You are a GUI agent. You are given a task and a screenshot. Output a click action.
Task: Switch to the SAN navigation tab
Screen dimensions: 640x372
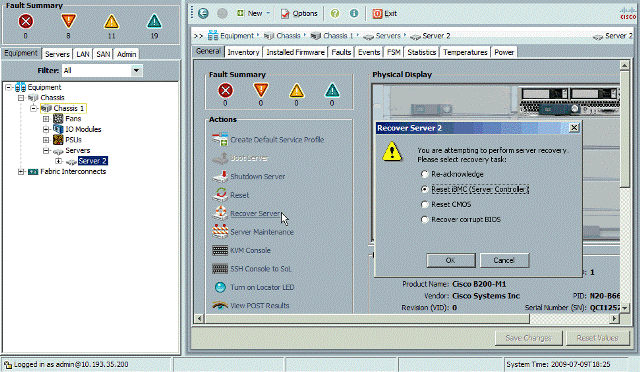pos(103,54)
